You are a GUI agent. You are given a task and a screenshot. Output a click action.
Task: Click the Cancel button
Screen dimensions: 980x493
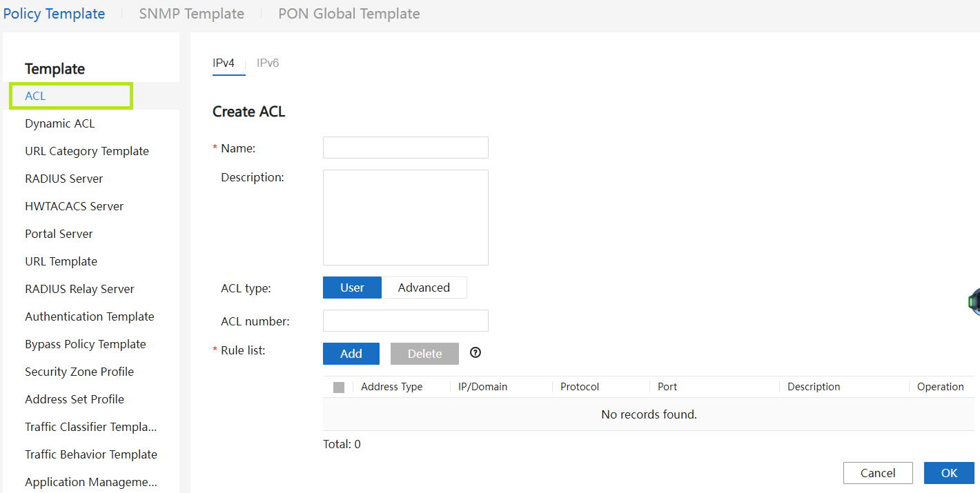(x=878, y=473)
